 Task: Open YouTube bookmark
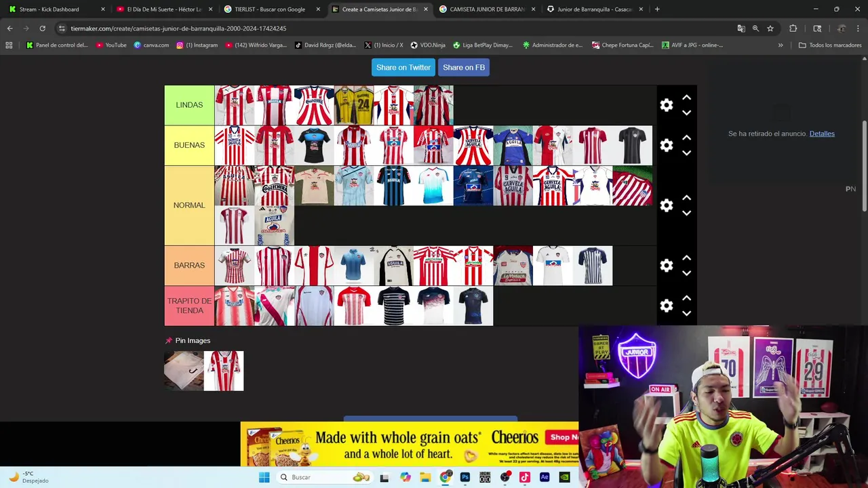[x=111, y=45]
